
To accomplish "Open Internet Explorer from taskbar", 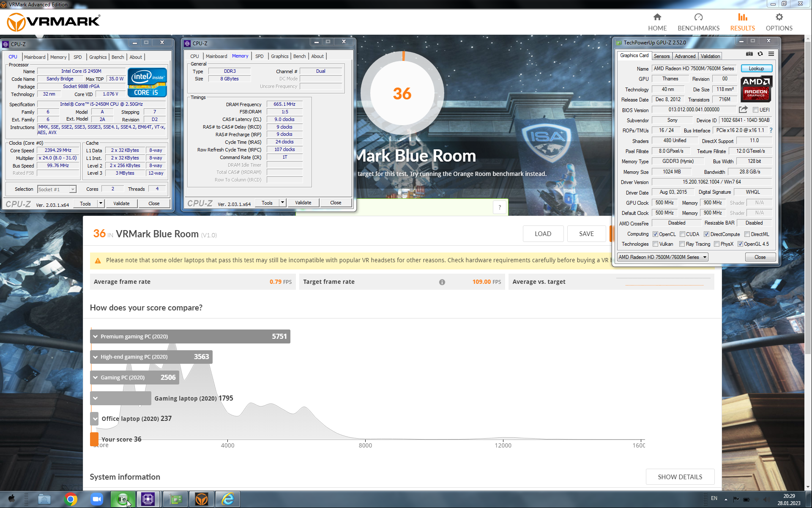I will click(x=228, y=500).
